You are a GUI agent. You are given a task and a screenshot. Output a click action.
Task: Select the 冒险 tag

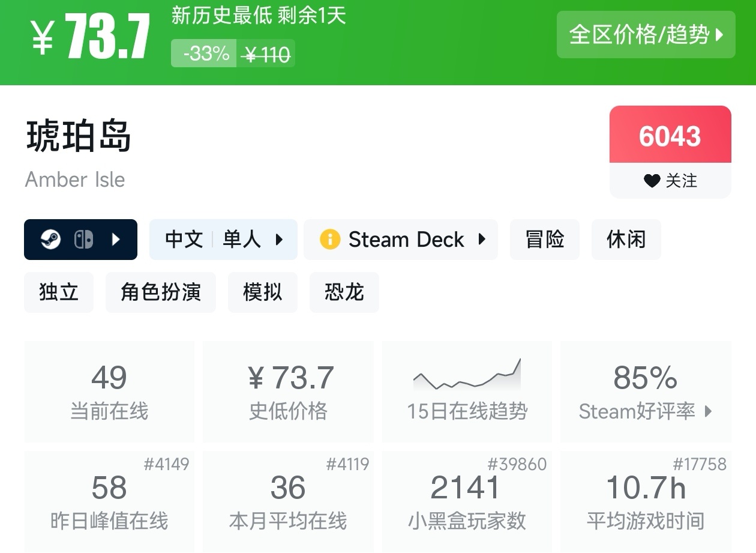[x=545, y=240]
